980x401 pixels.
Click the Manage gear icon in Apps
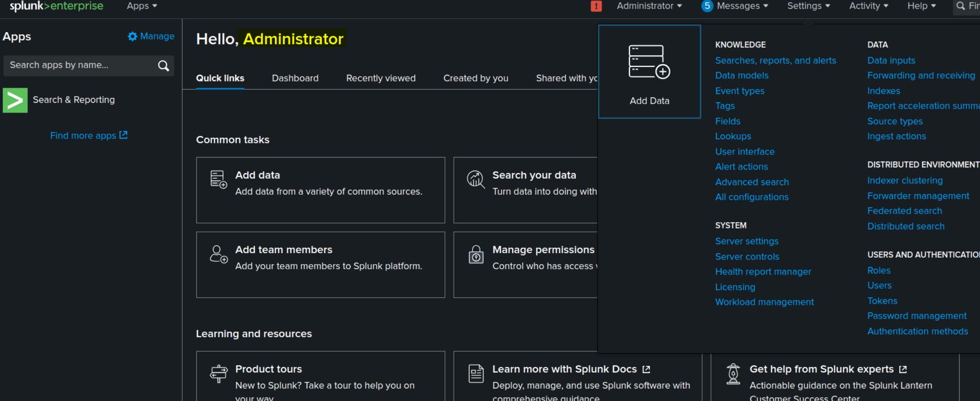click(x=132, y=36)
